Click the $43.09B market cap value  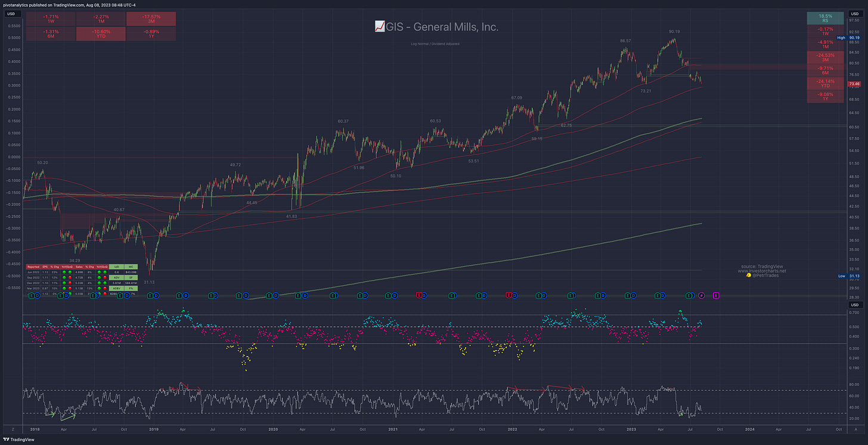coord(131,272)
